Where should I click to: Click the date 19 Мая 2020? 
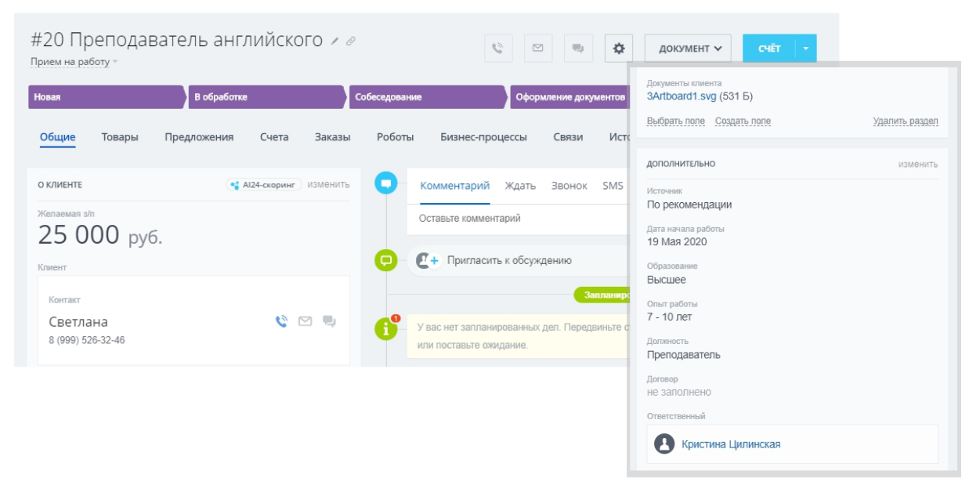[x=677, y=242]
